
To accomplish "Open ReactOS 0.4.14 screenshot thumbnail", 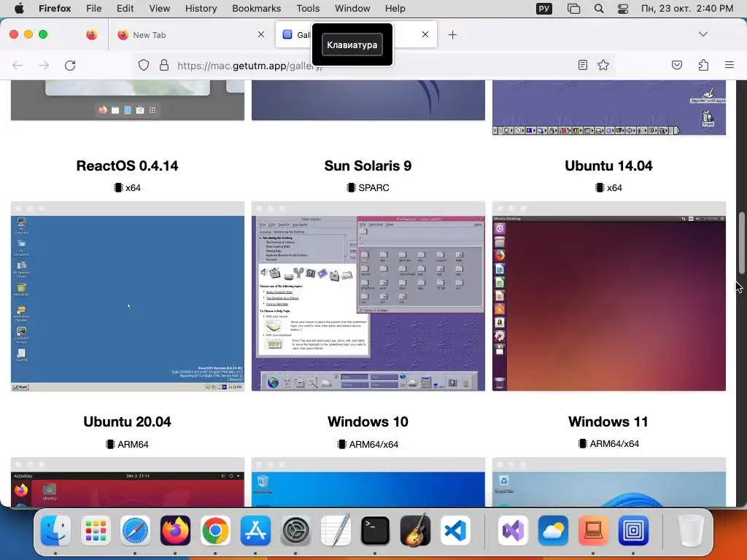I will (x=128, y=296).
